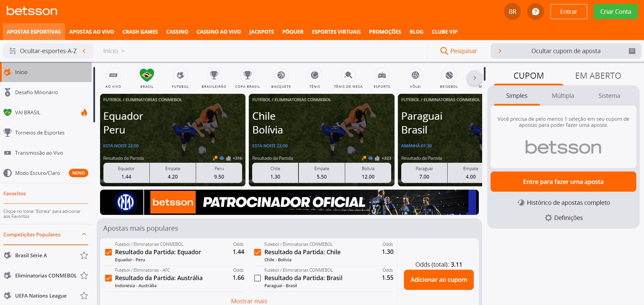
Task: Click the Criar Conta button
Action: point(615,11)
